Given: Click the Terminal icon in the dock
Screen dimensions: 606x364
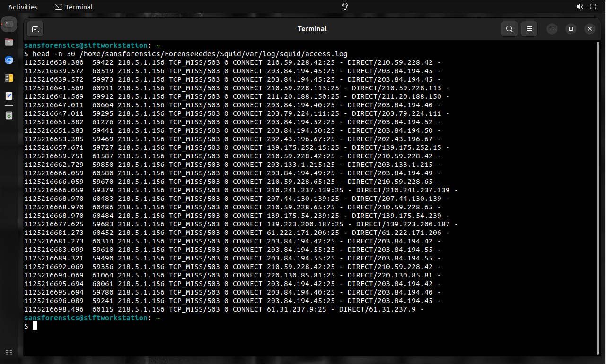Looking at the screenshot, I should (x=9, y=24).
